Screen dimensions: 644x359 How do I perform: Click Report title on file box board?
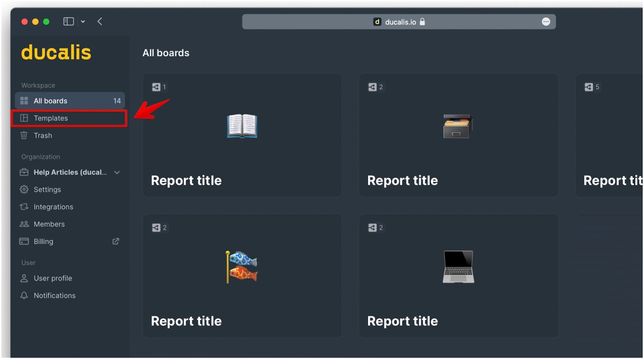coord(402,181)
